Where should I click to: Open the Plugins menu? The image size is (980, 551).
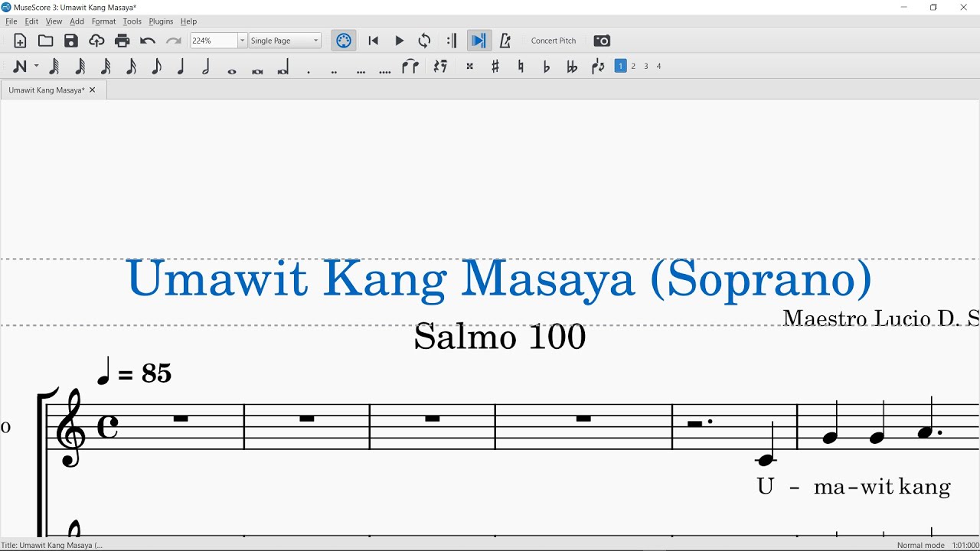click(161, 21)
